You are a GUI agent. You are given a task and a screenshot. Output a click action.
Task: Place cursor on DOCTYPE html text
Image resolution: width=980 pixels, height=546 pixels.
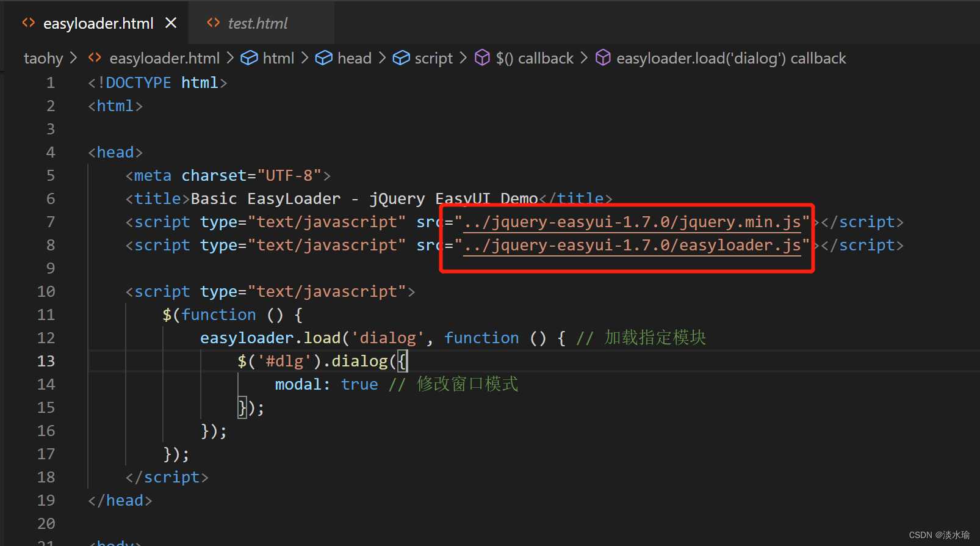(x=162, y=82)
